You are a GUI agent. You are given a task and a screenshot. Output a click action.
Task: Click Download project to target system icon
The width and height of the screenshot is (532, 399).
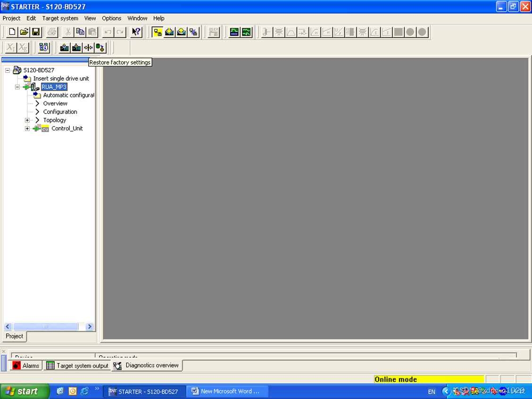tap(169, 32)
